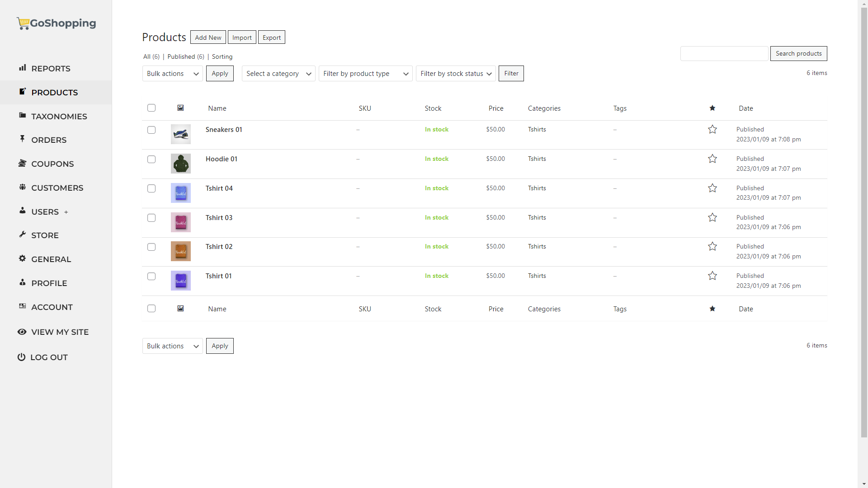Click the Customers sidebar icon
Screen dimensions: 868x488
pyautogui.click(x=23, y=187)
